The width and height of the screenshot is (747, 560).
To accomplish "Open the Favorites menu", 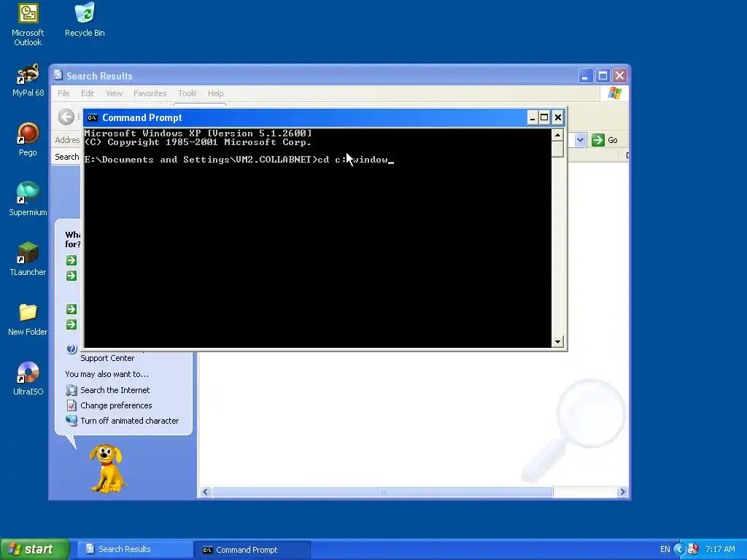I will 150,93.
